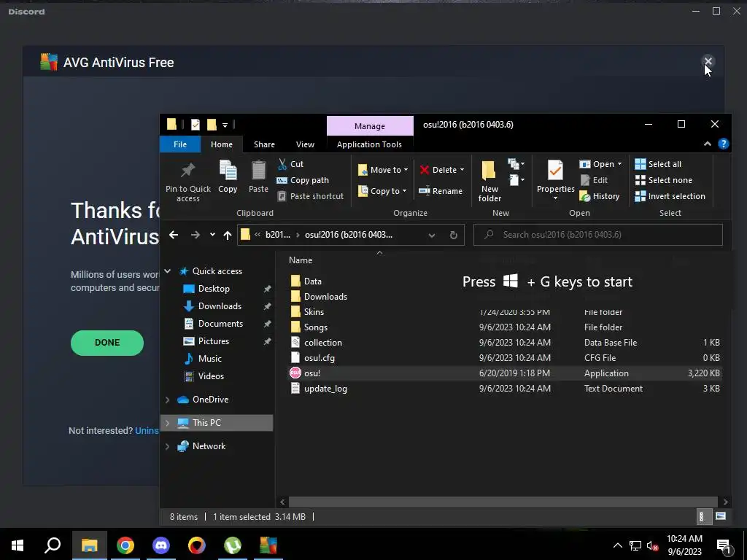Expand the Network tree node
This screenshot has height=560, width=747.
point(167,446)
